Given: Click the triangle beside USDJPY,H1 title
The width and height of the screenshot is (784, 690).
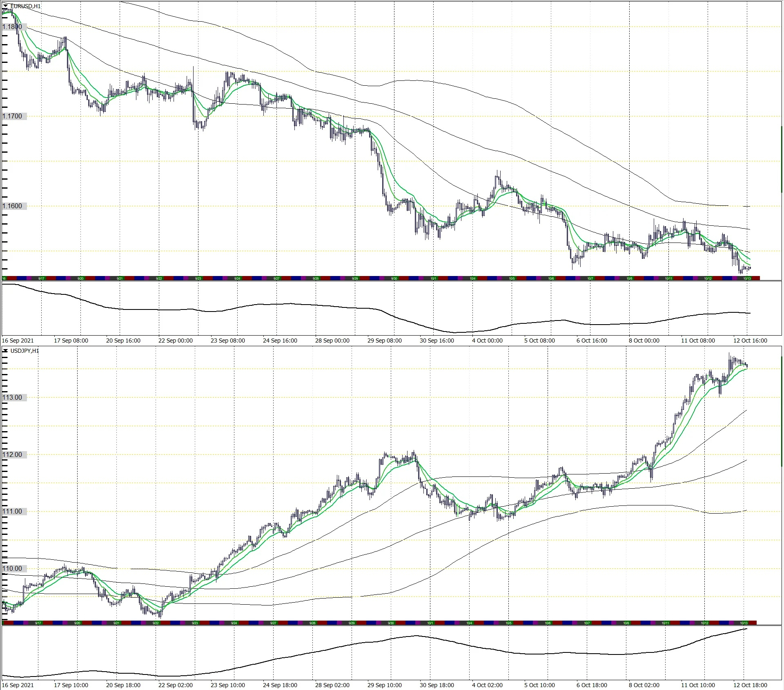Looking at the screenshot, I should tap(5, 351).
